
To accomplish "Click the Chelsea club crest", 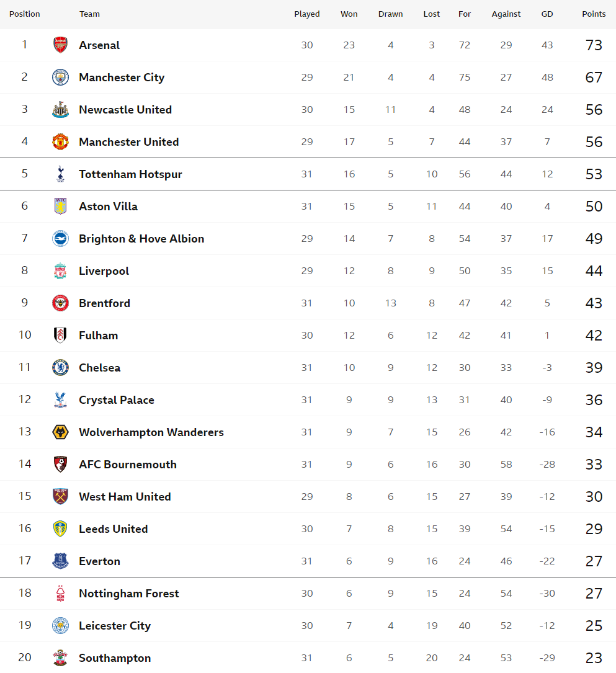I will click(60, 367).
